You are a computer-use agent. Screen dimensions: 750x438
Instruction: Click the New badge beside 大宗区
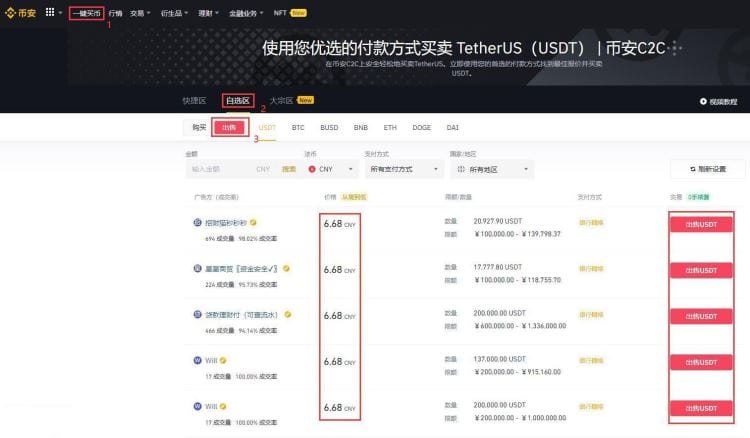click(x=306, y=100)
